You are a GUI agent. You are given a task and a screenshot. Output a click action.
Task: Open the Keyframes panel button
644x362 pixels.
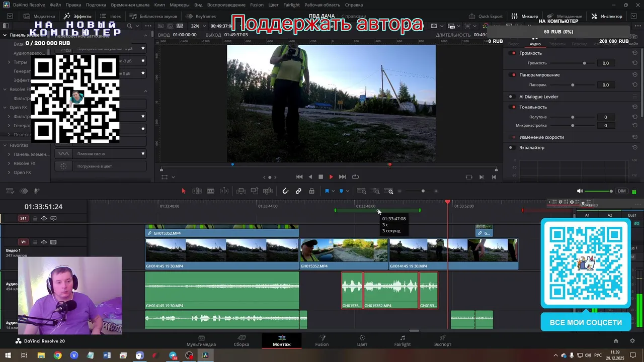(x=201, y=16)
